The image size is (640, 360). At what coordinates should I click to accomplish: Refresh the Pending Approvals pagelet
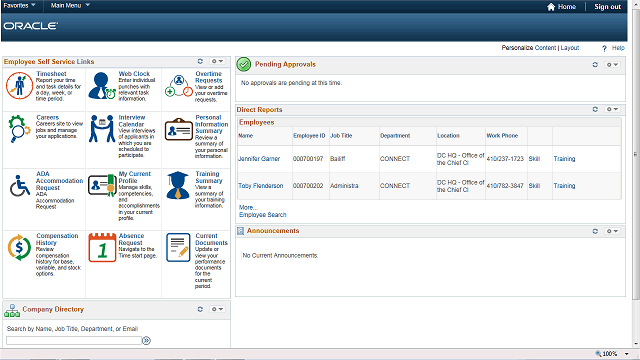pos(595,64)
